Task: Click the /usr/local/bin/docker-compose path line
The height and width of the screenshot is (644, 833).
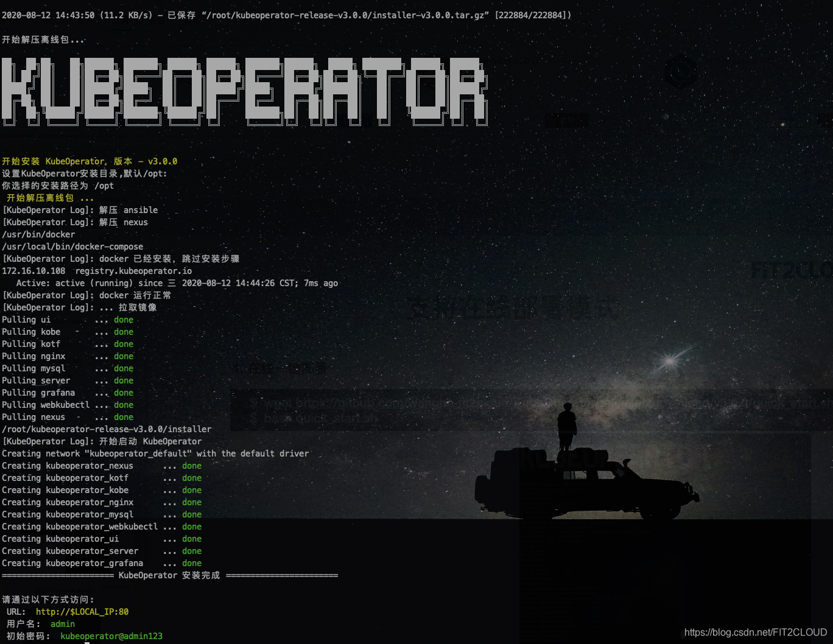Action: pyautogui.click(x=72, y=247)
